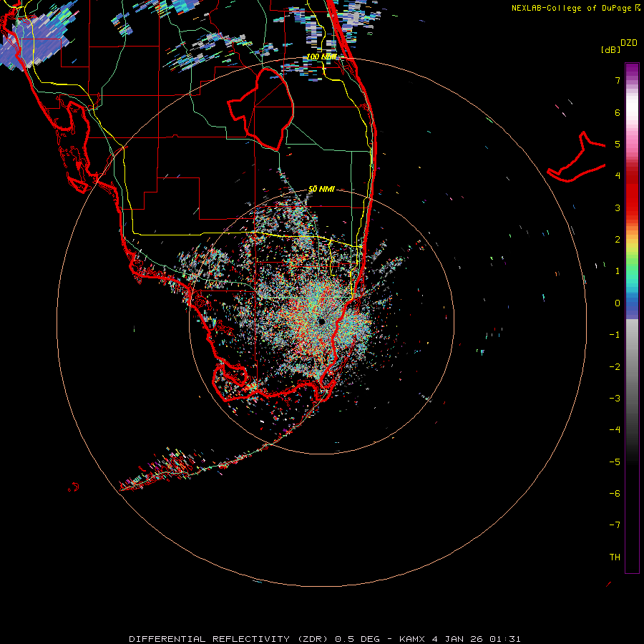
Task: Click the 5 value on color scale
Action: click(x=618, y=144)
